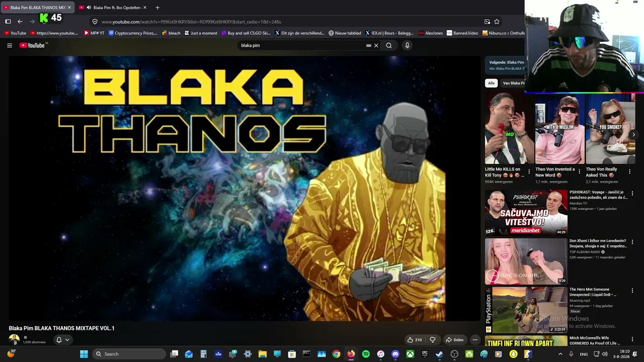
Task: Click the BLAKA THANOS video player
Action: tap(245, 188)
